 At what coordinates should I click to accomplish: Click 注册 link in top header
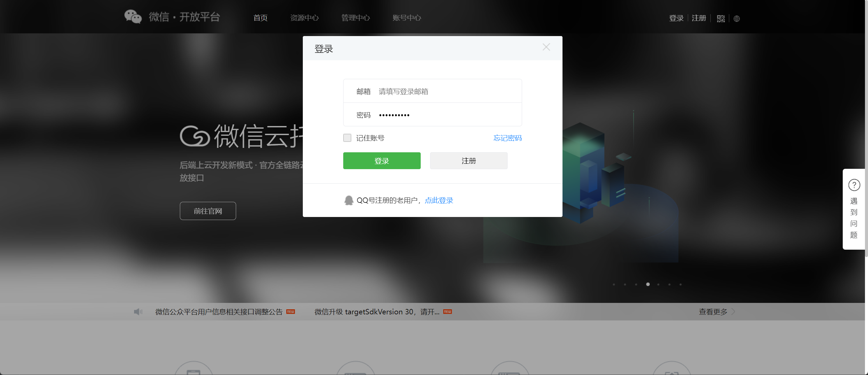pos(699,18)
